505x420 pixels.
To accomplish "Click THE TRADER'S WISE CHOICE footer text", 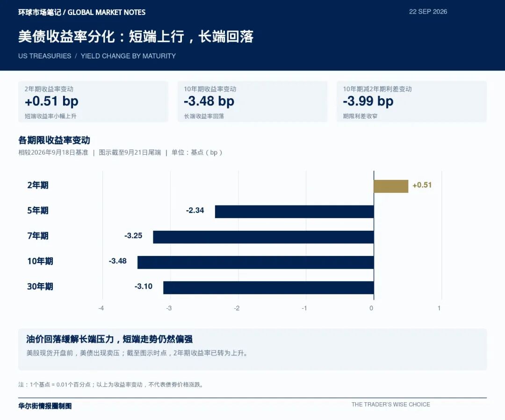I will coord(390,405).
